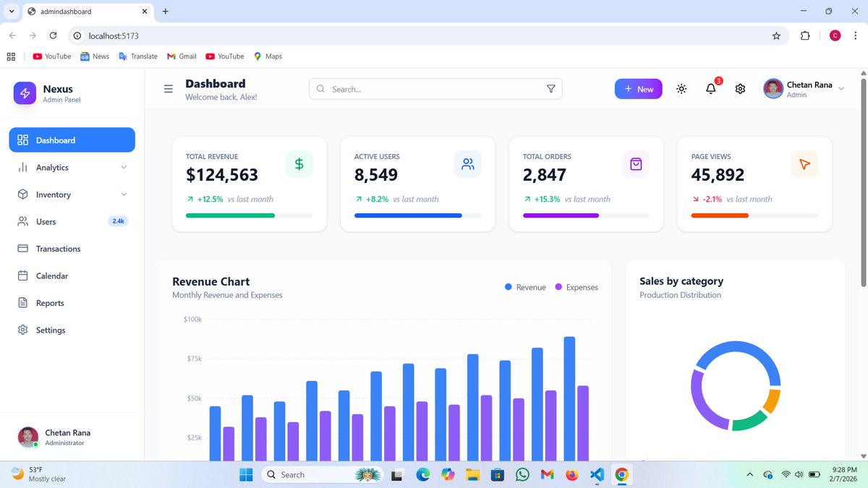Open the Windows Start menu
Viewport: 868px width, 488px height.
pyautogui.click(x=247, y=475)
